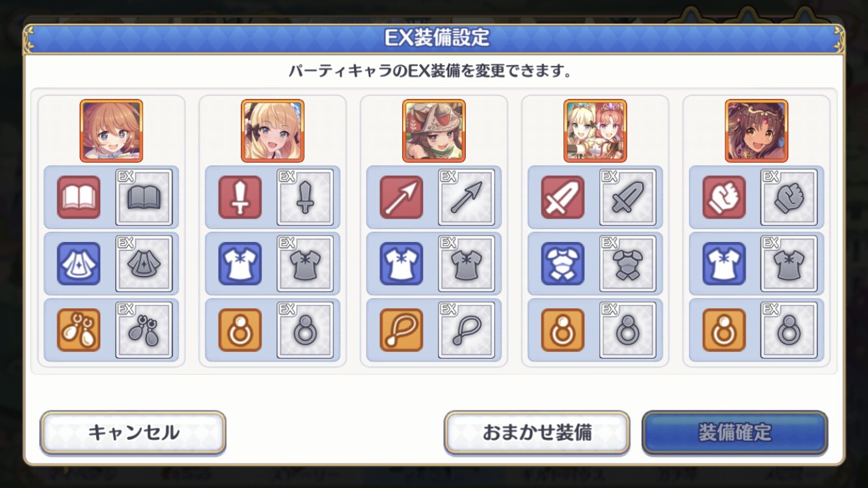Open the EX arrow weapon slot

pyautogui.click(x=467, y=197)
